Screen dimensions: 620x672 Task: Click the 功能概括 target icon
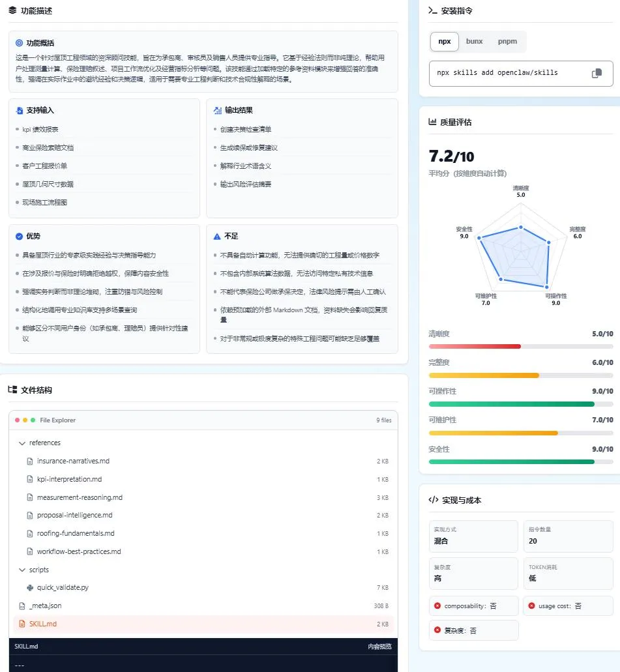point(19,43)
